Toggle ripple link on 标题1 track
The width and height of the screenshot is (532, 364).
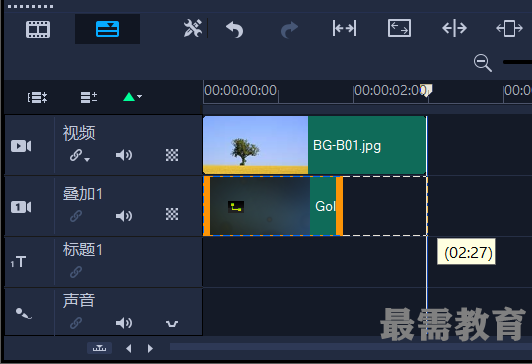pos(76,272)
